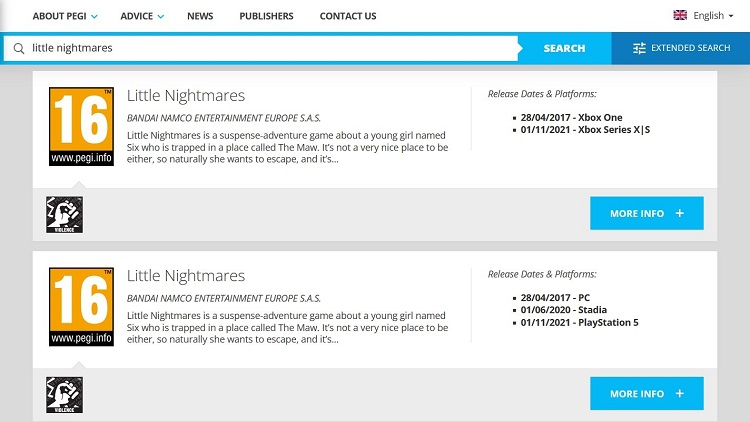This screenshot has height=422, width=750.
Task: Open the second Little Nightmares title
Action: click(186, 276)
